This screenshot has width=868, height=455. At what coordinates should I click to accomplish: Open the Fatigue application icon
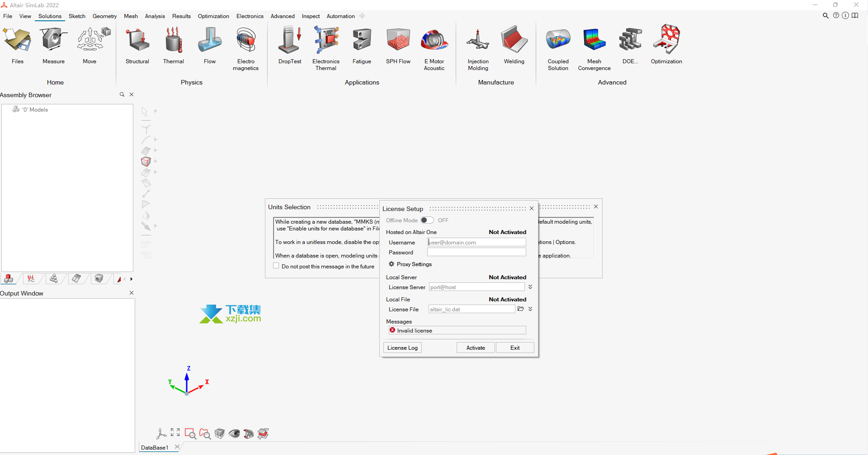[x=362, y=40]
